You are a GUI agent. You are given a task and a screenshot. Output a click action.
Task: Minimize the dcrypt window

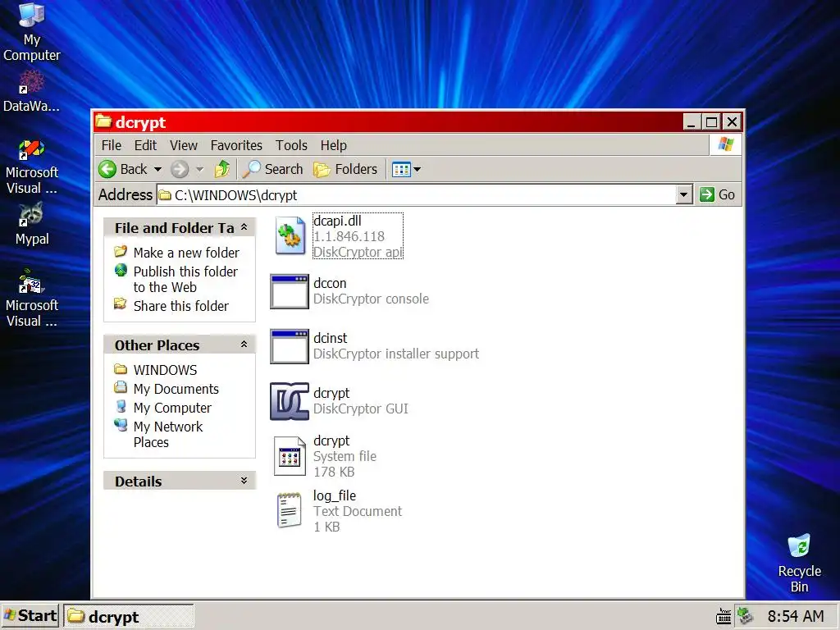(692, 122)
